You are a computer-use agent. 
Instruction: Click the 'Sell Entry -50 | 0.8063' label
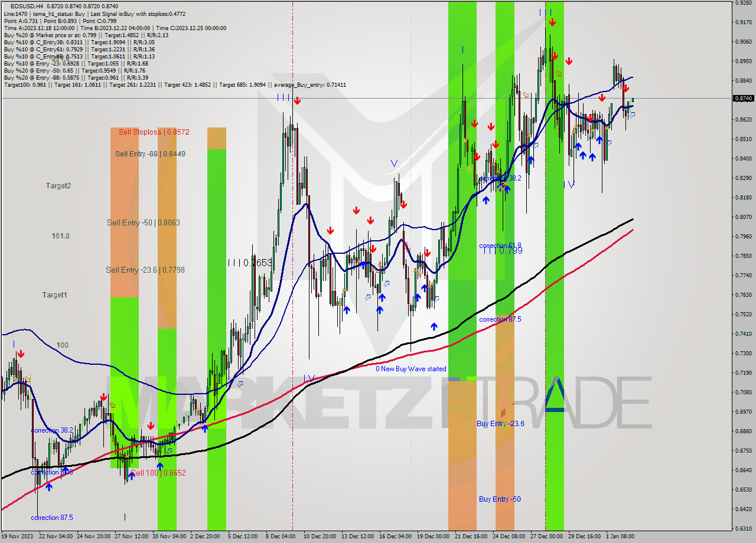coord(144,223)
